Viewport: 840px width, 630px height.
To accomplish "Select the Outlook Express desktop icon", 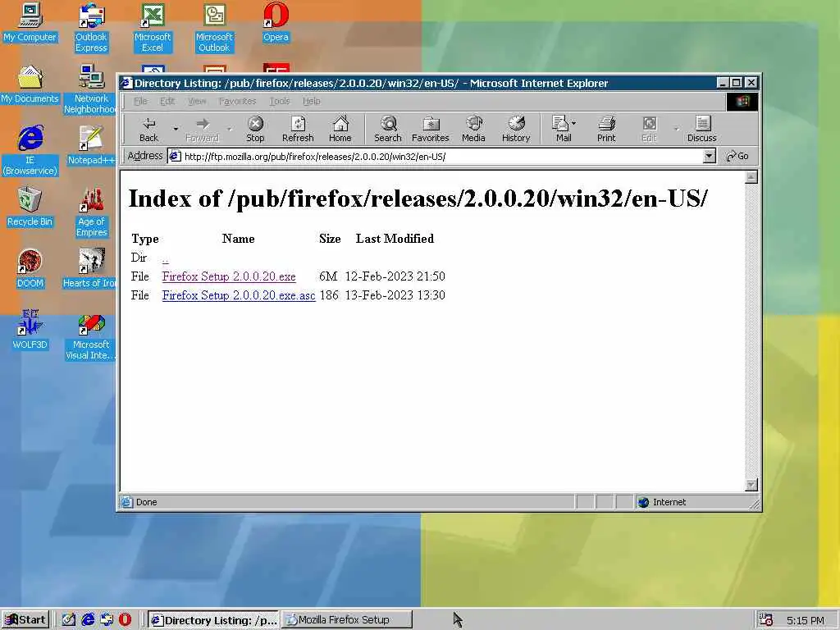I will click(x=91, y=28).
